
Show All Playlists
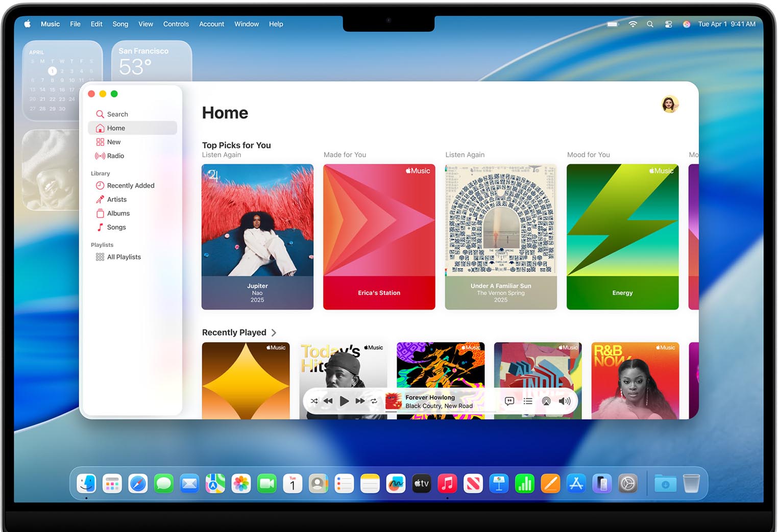(x=133, y=257)
